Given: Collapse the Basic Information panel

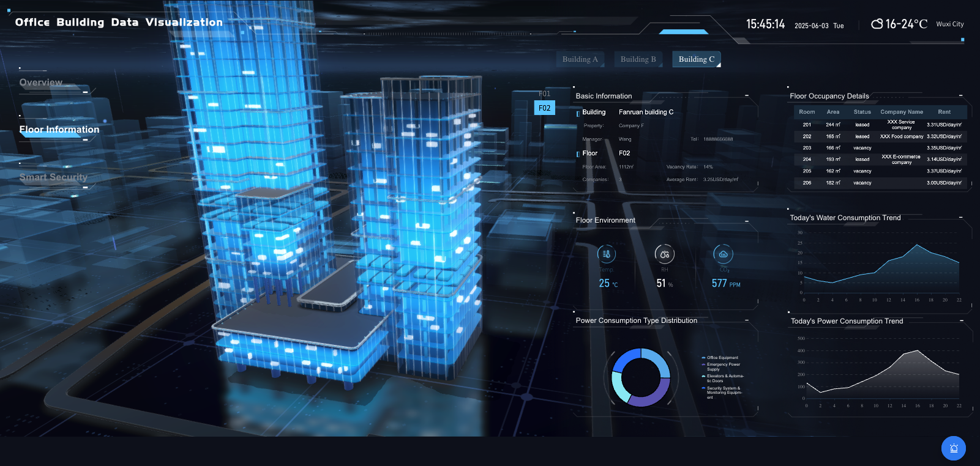Looking at the screenshot, I should 747,95.
